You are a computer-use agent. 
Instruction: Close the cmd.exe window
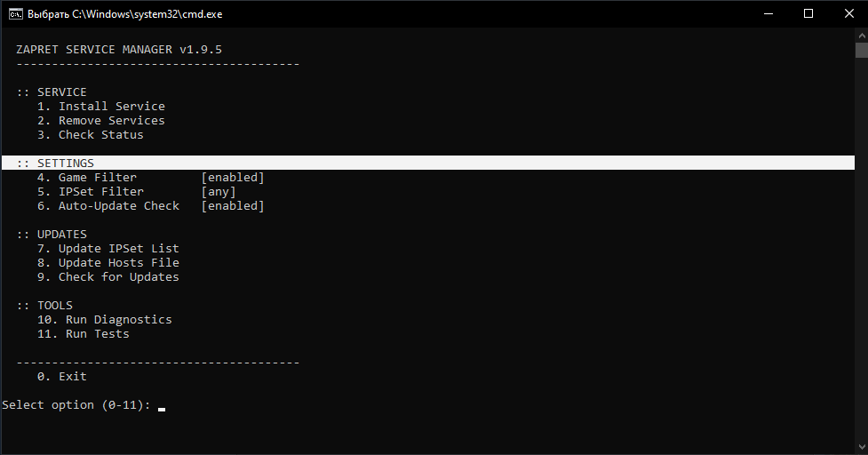click(x=848, y=14)
